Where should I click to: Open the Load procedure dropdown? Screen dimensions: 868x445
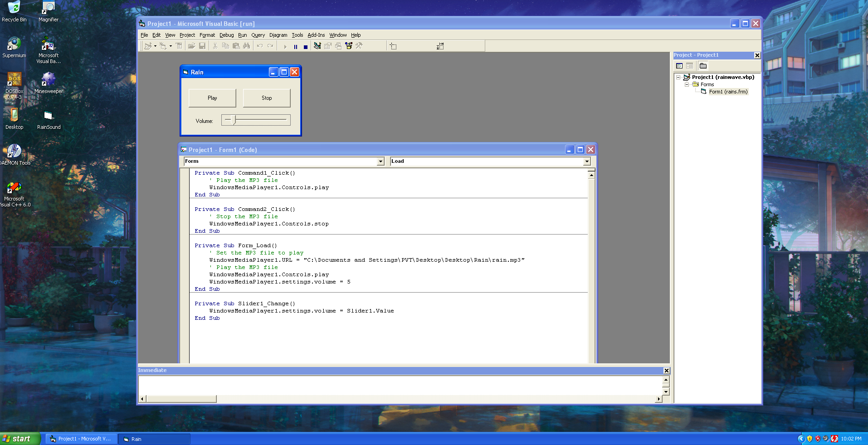coord(587,161)
